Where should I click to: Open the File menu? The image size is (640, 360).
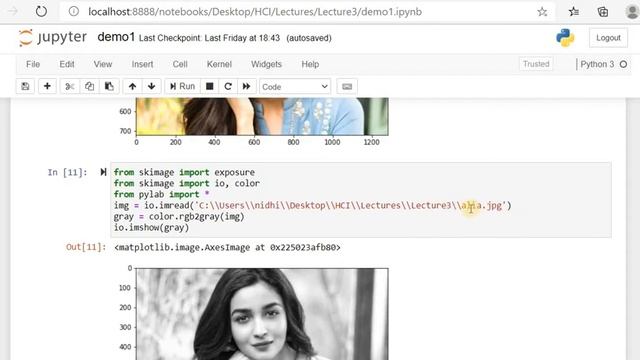[x=33, y=64]
